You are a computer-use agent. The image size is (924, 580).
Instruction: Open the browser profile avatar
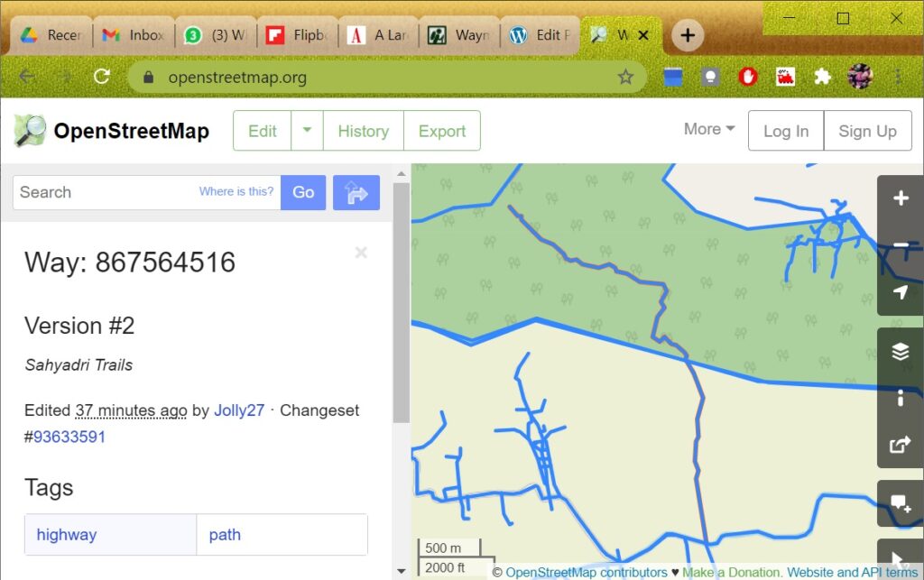point(860,77)
